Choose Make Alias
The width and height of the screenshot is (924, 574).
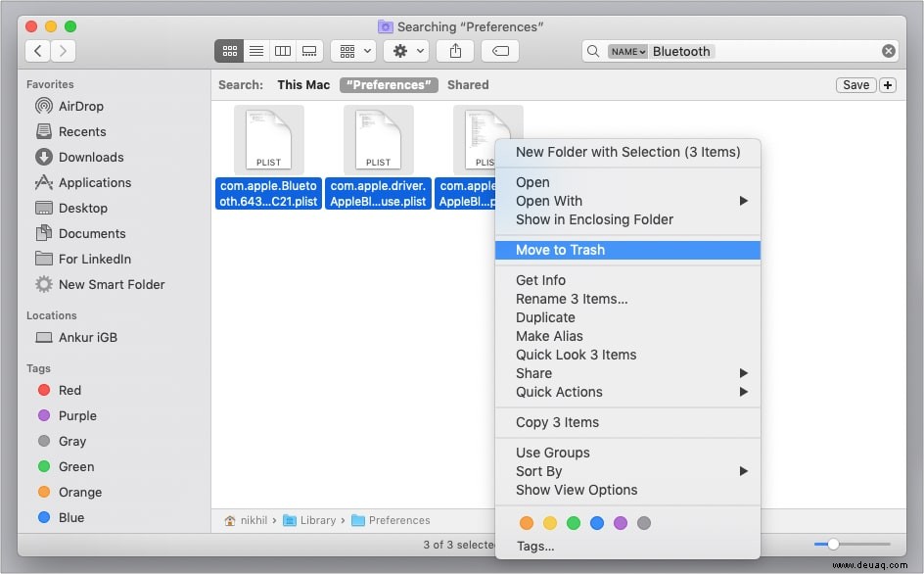pyautogui.click(x=627, y=336)
